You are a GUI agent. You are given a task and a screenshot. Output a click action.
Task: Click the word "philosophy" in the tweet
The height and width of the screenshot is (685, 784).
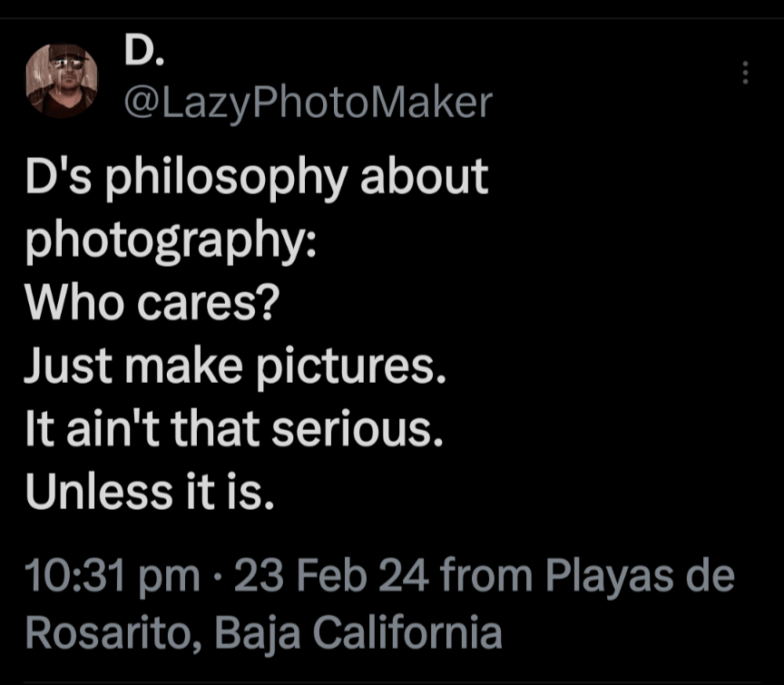click(225, 177)
